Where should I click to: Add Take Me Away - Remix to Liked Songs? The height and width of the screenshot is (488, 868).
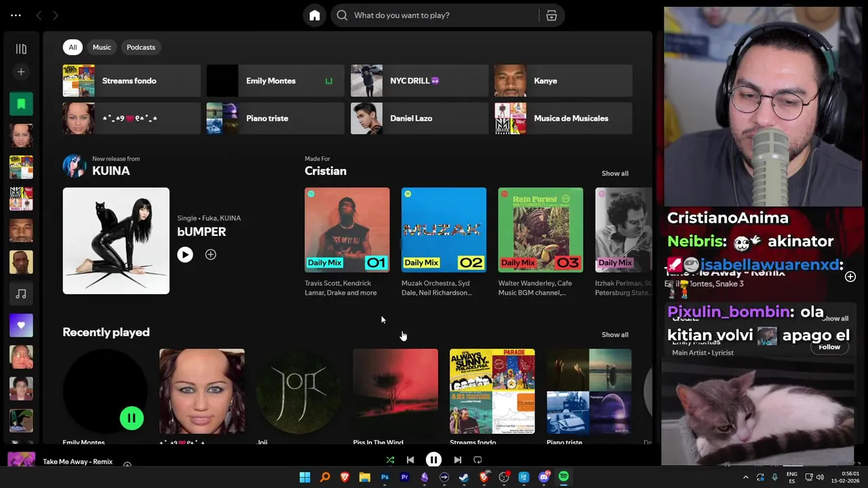pos(127,464)
